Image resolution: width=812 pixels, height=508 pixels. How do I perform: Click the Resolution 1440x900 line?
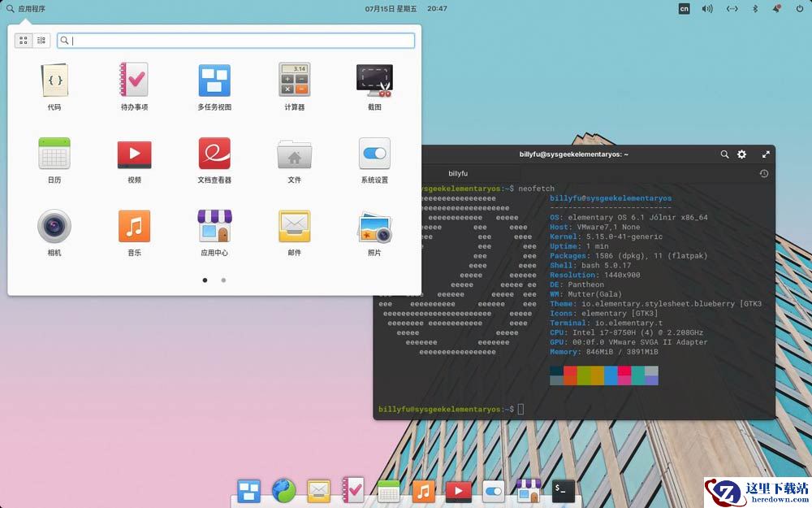[594, 275]
